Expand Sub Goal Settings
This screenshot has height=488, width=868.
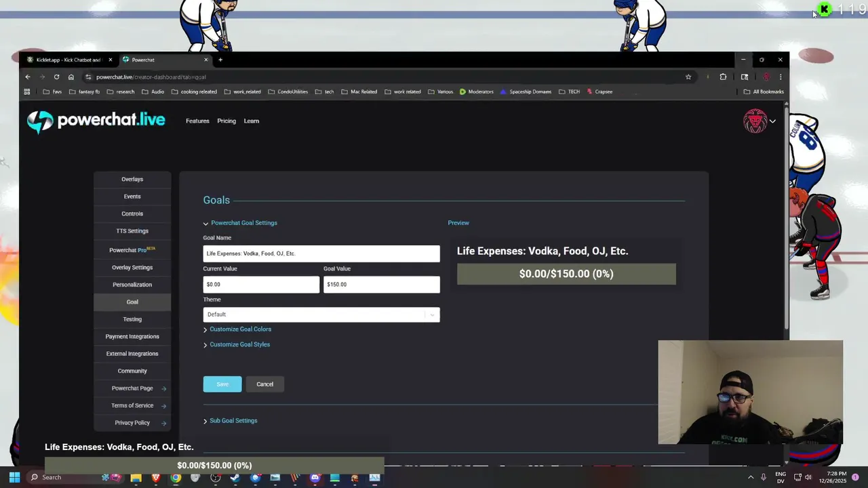(231, 421)
